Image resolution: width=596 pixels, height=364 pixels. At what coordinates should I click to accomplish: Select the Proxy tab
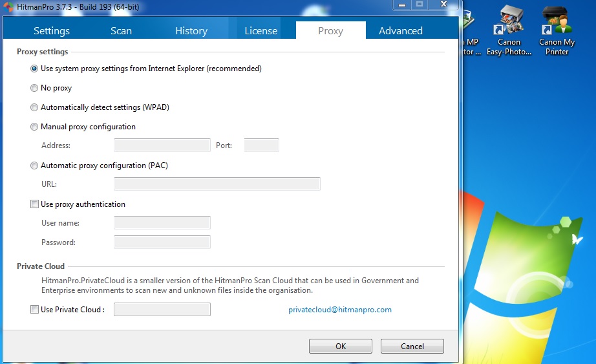point(331,30)
